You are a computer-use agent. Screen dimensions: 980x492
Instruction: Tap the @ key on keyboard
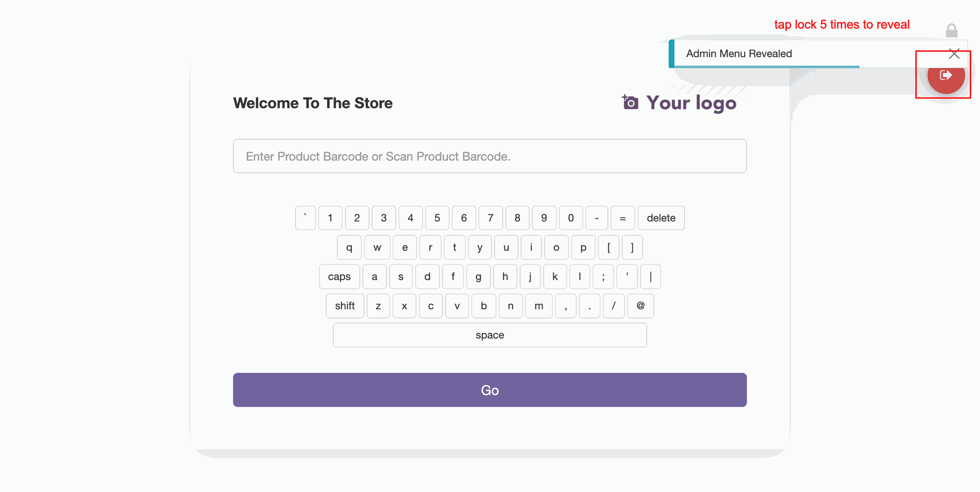pos(641,306)
